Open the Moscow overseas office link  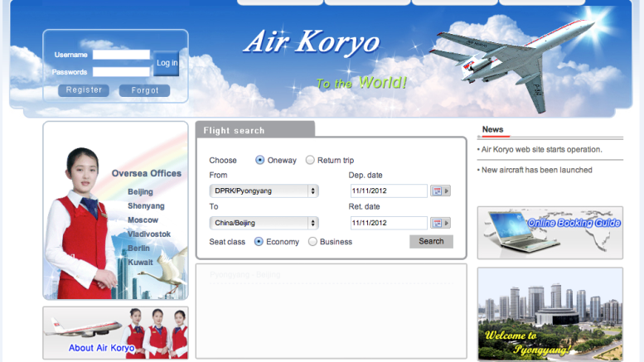pos(143,220)
